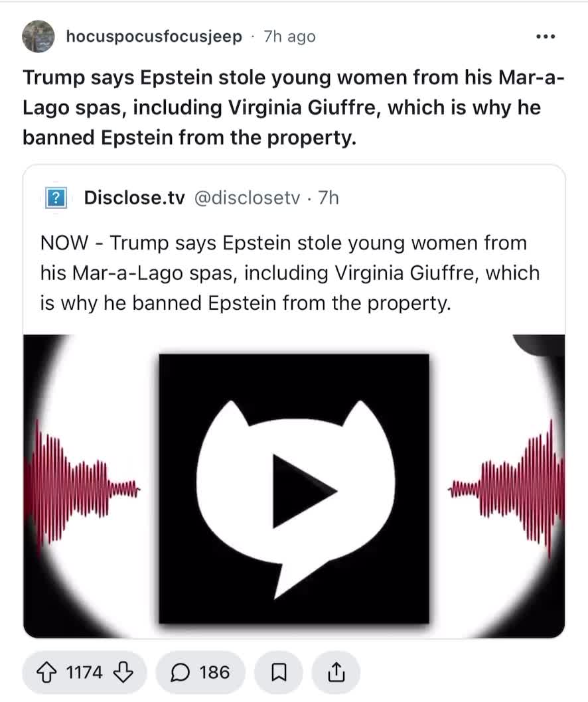
Task: Save the post with bookmark icon
Action: pos(279,673)
